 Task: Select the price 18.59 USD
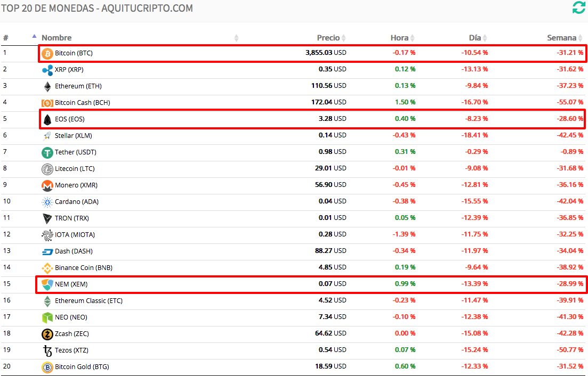click(x=331, y=366)
